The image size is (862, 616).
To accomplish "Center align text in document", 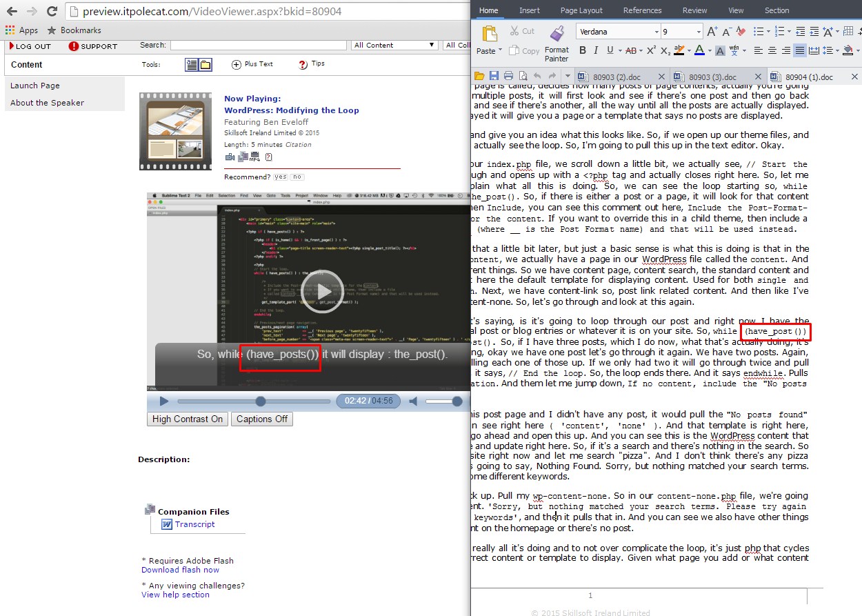I will tap(772, 50).
